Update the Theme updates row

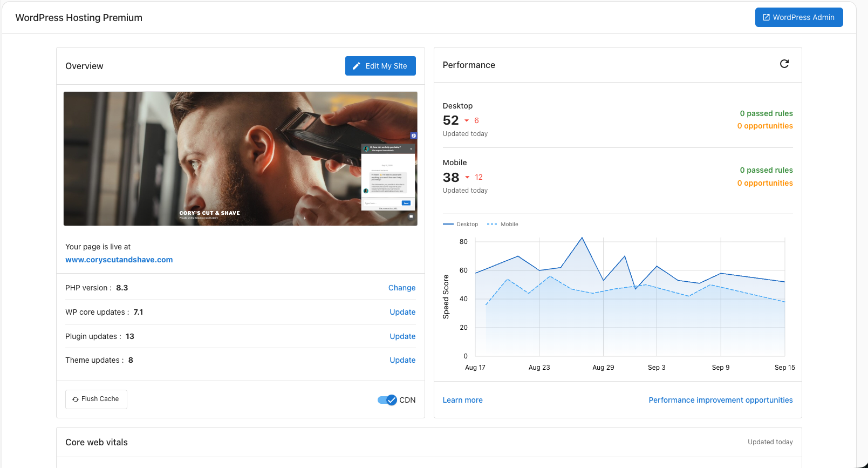(x=402, y=360)
